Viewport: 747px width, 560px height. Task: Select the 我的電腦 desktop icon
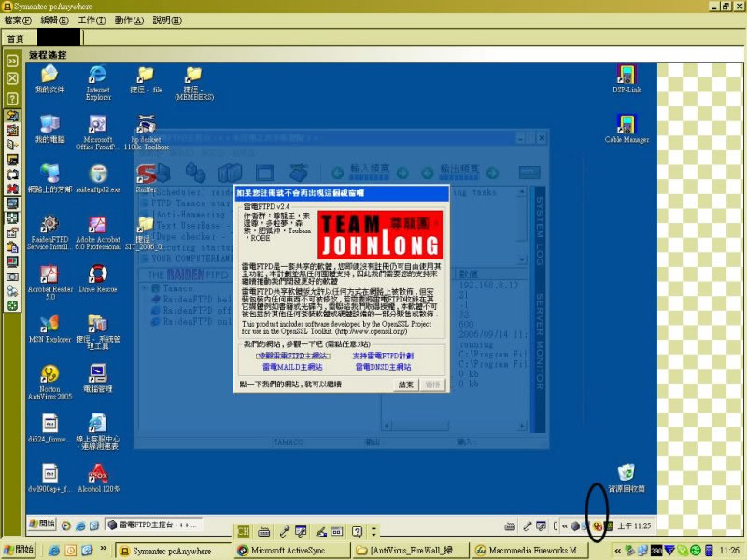tap(49, 129)
